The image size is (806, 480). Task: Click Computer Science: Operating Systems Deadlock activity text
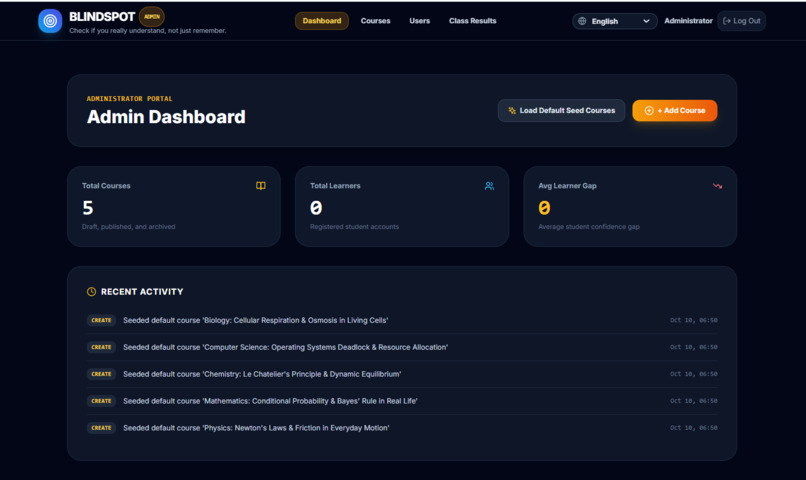[x=285, y=347]
